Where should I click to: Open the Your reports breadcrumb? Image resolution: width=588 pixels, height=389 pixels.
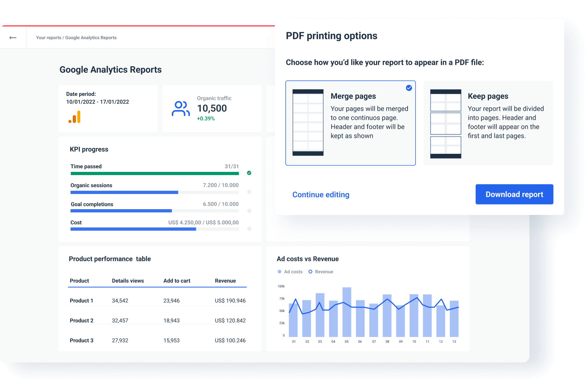click(x=48, y=38)
